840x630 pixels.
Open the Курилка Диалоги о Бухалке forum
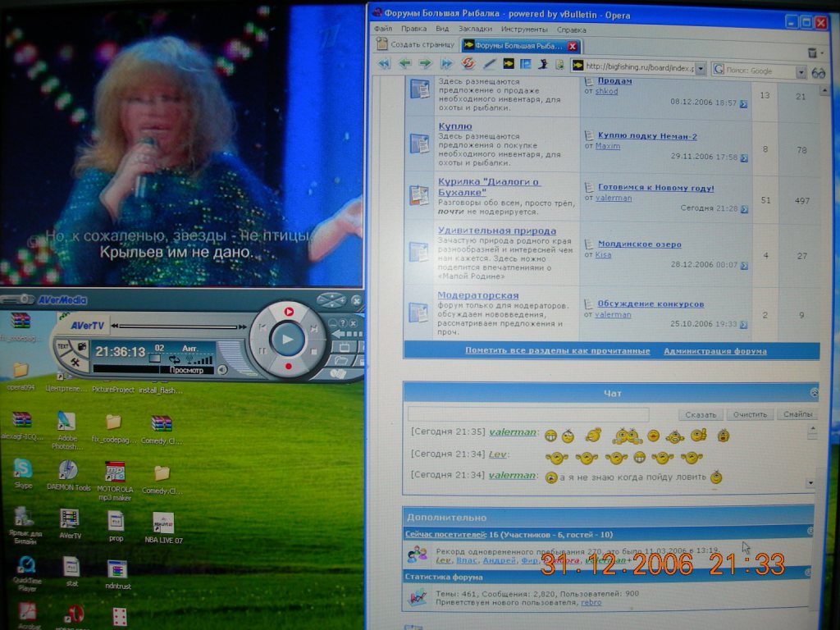click(x=489, y=187)
